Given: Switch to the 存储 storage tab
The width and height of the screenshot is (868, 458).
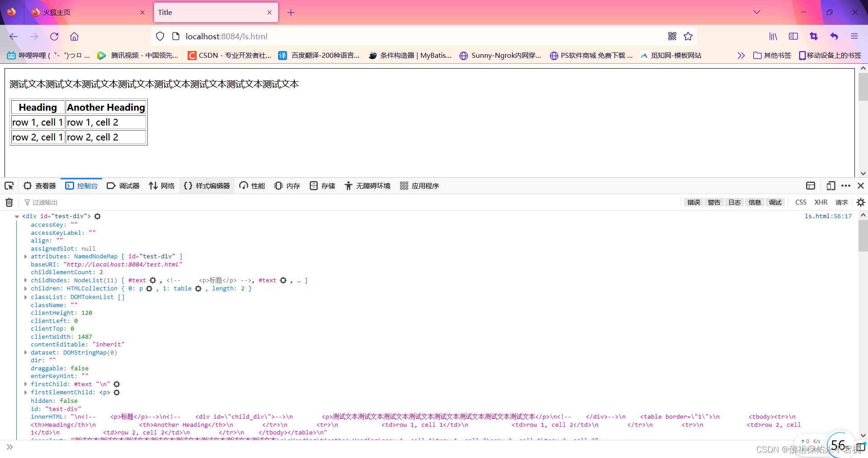Looking at the screenshot, I should pos(322,186).
